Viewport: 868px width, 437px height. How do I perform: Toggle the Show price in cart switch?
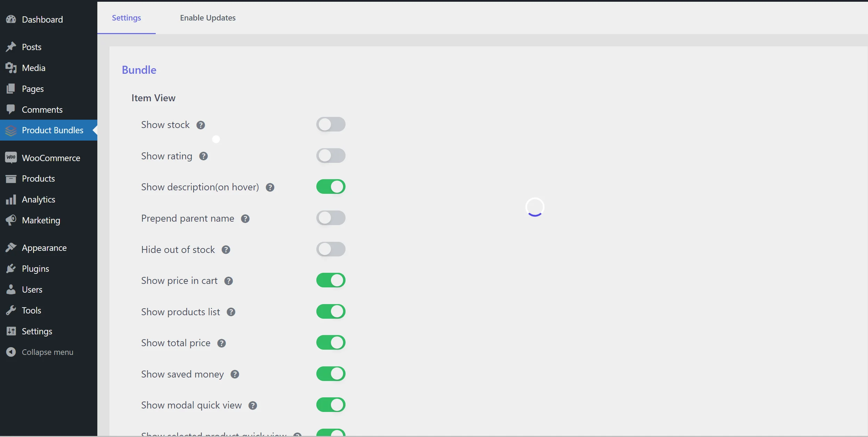point(331,280)
